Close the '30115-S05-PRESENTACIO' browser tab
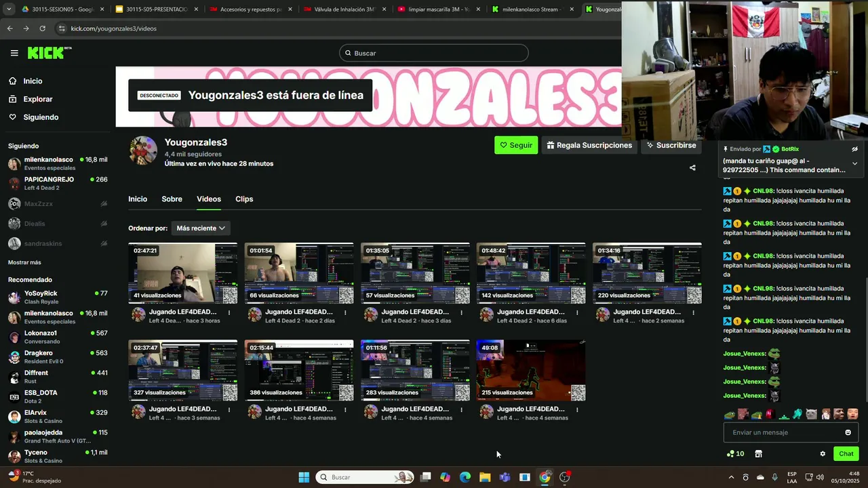The width and height of the screenshot is (868, 488). point(196,9)
